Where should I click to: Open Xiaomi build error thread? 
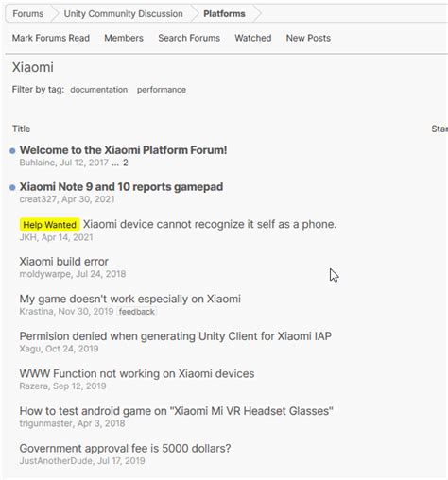[64, 262]
